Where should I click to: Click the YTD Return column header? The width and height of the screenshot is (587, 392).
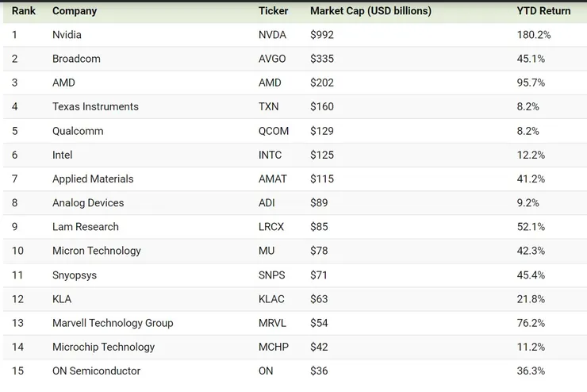pos(544,11)
